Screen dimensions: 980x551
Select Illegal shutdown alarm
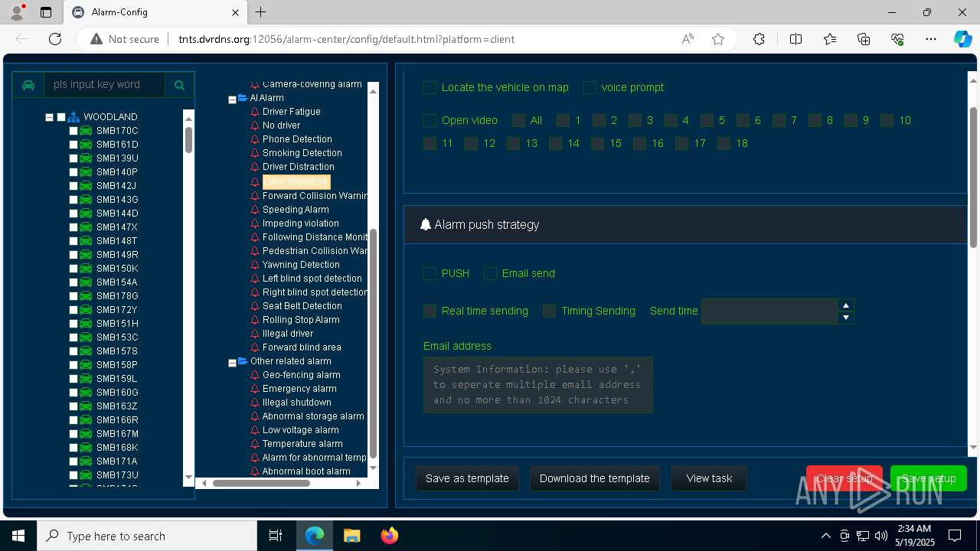tap(297, 403)
